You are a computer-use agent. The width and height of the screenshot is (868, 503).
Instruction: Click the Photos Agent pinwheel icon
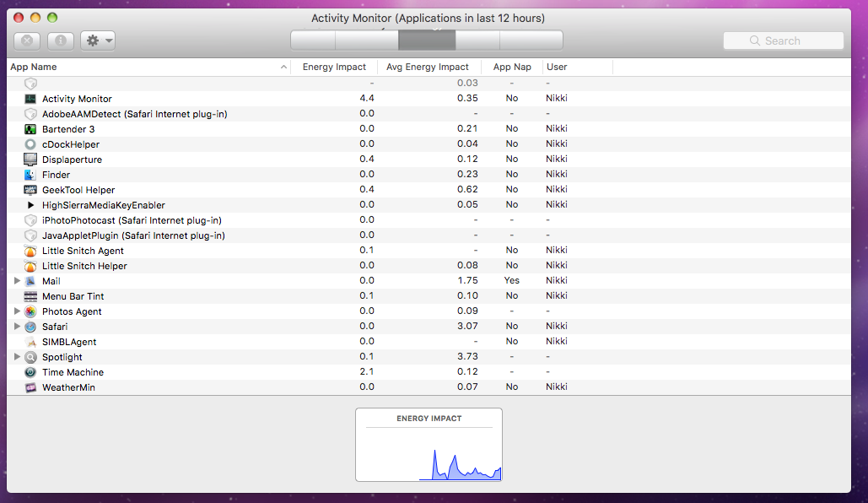click(30, 311)
